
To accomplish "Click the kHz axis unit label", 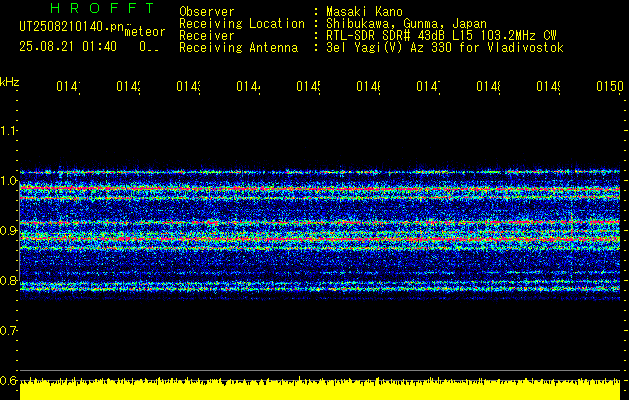I will (x=10, y=82).
